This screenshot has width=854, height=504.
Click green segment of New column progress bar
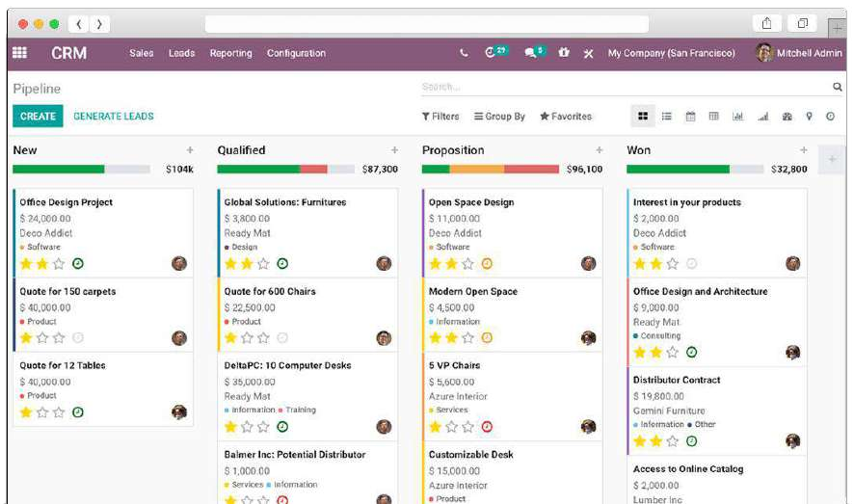pos(58,170)
